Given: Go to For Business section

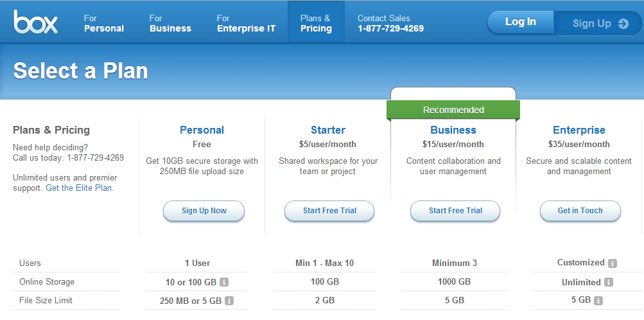Looking at the screenshot, I should coord(170,23).
